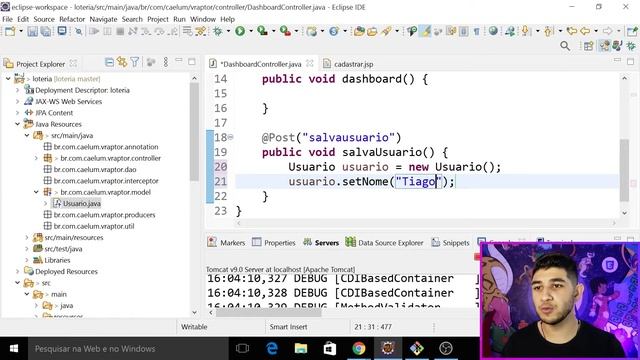Open the Markers view tab
The image size is (640, 360).
pos(227,242)
